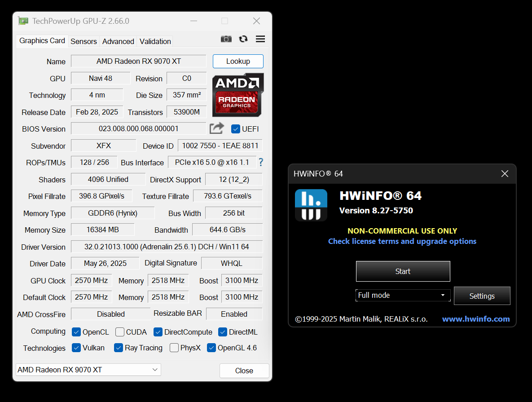Click the Driver Date value May 26, 2025

coord(105,264)
